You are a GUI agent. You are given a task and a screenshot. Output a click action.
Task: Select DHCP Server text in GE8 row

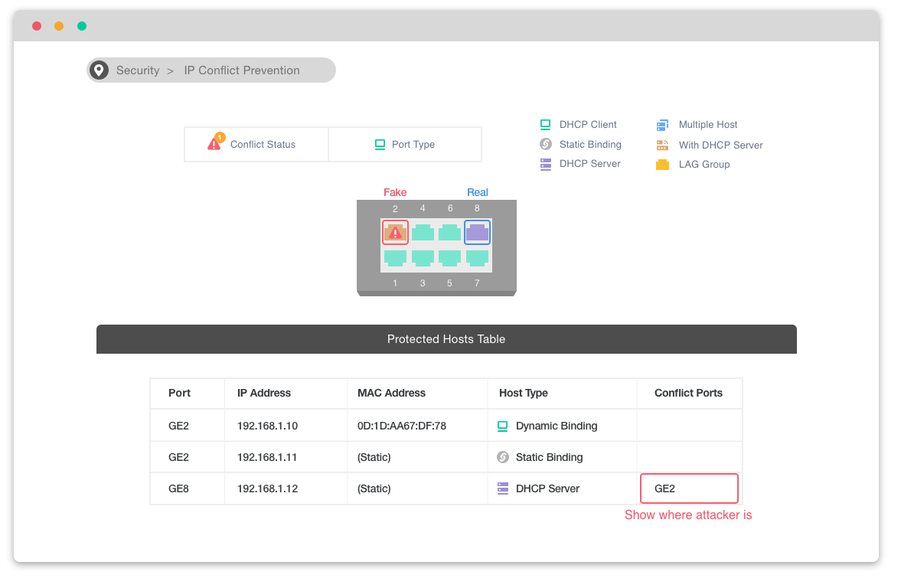(547, 488)
